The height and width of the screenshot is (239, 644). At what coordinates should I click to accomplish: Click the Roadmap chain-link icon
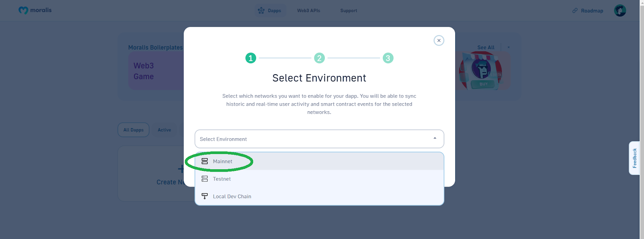tap(575, 10)
